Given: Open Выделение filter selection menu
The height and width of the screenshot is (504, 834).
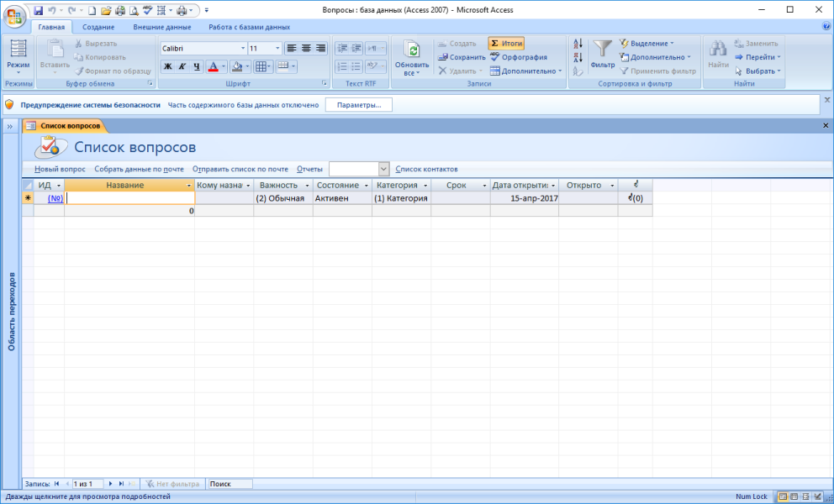Looking at the screenshot, I should (x=647, y=43).
